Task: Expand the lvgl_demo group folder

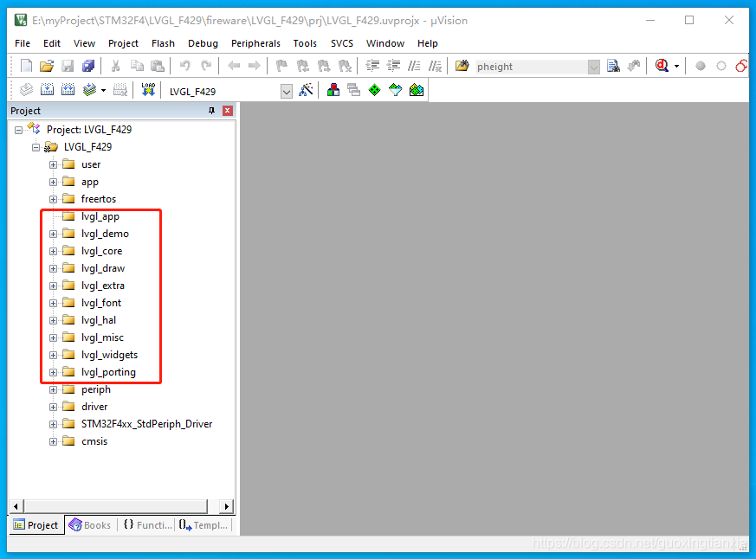Action: [x=53, y=235]
